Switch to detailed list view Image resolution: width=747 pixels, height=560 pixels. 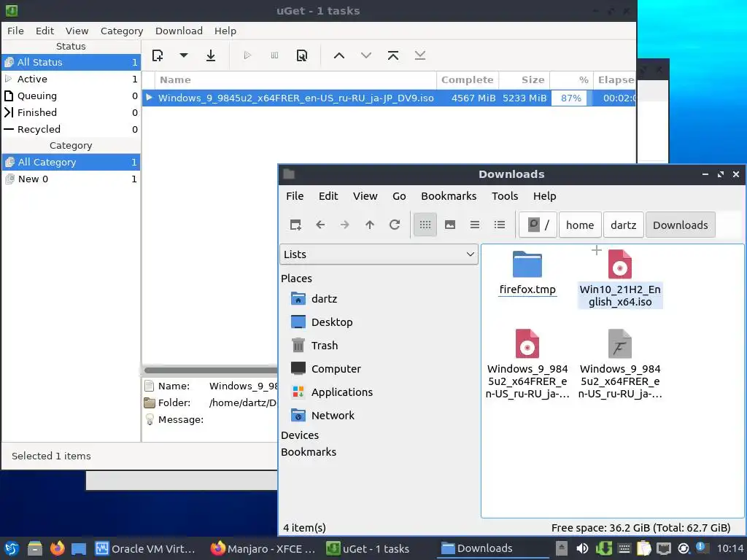point(499,225)
